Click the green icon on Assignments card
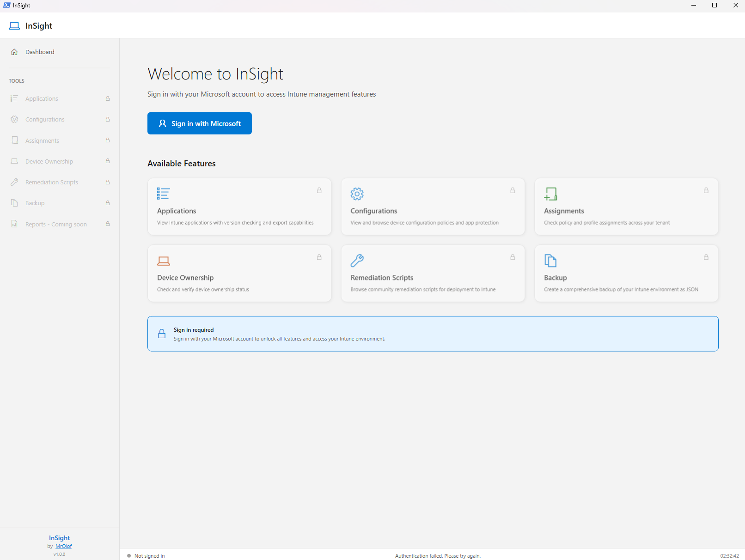This screenshot has height=560, width=745. pyautogui.click(x=550, y=194)
